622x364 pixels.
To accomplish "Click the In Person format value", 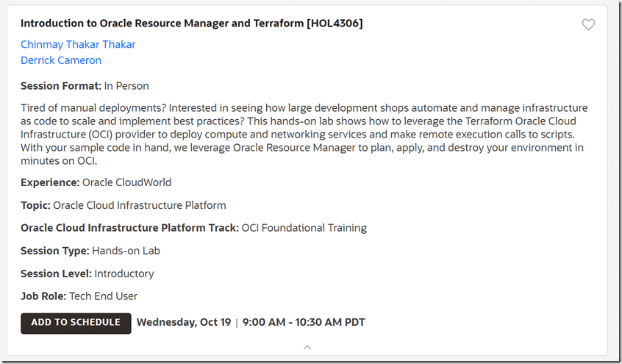I will [x=126, y=86].
